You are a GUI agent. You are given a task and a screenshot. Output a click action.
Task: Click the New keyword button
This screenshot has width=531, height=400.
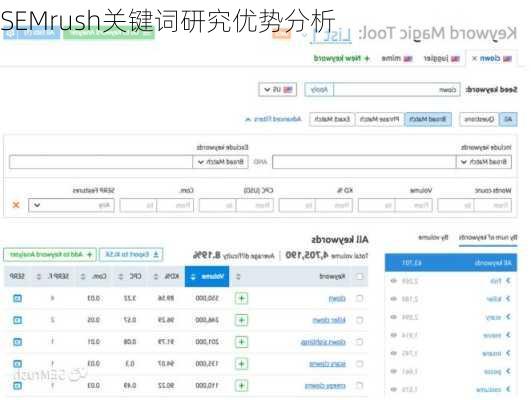click(x=341, y=59)
